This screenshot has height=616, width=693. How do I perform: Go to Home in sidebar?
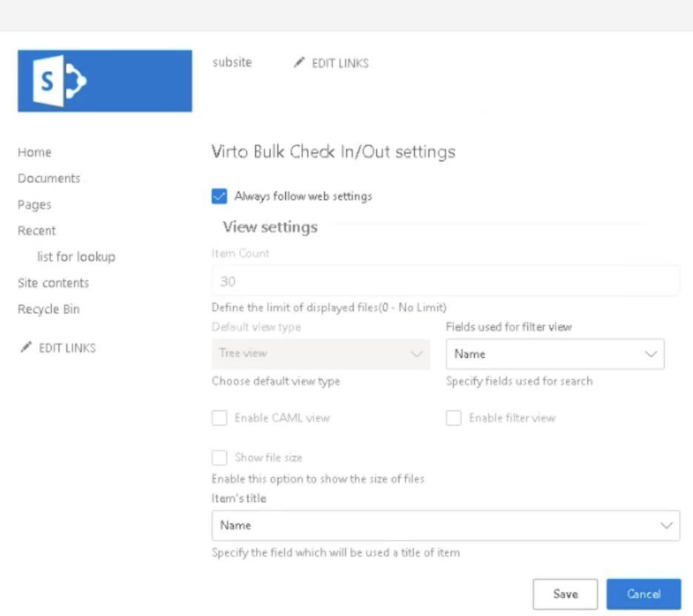[35, 153]
